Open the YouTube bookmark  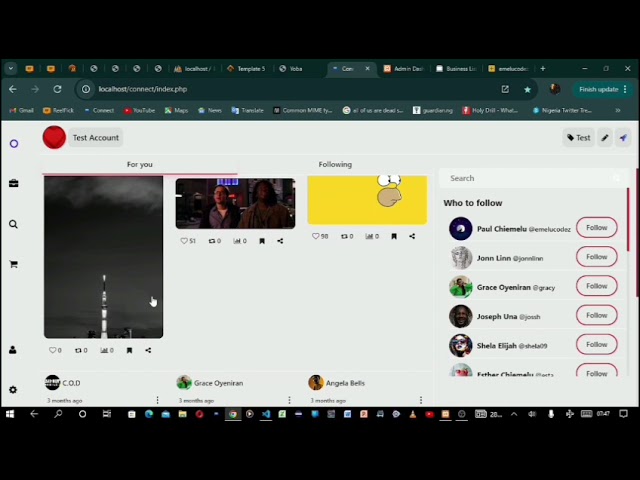tap(140, 110)
